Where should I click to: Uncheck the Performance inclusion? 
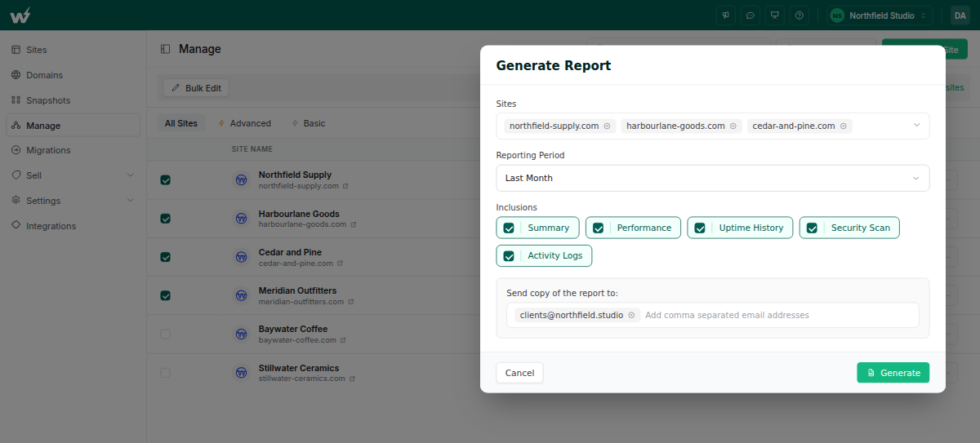(598, 228)
